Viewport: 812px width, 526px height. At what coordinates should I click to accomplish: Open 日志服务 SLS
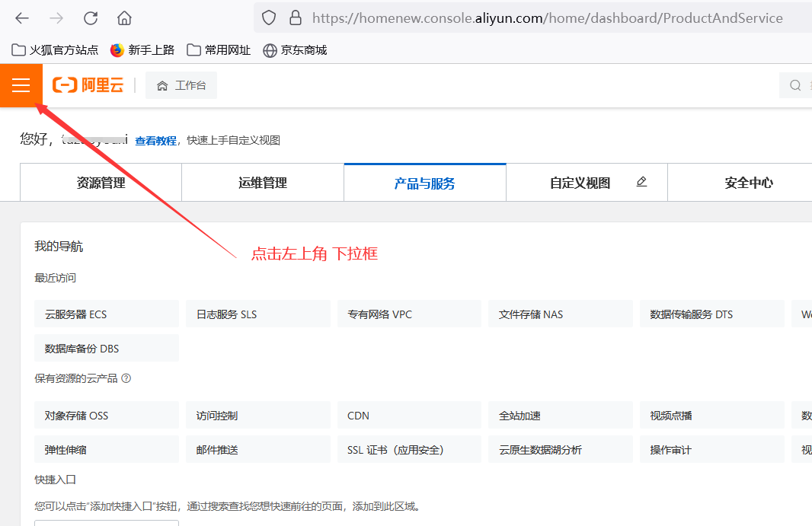coord(258,314)
